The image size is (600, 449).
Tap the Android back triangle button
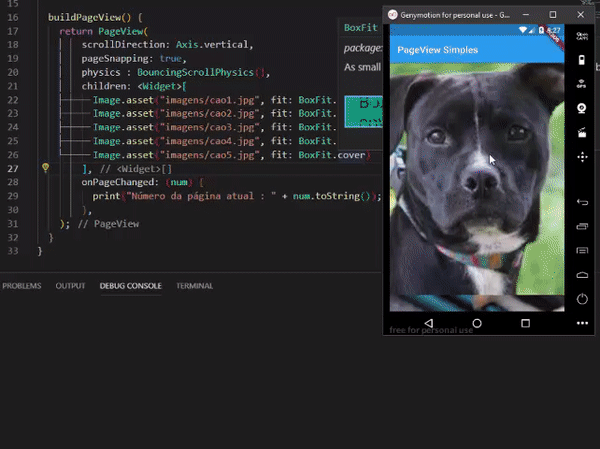coord(428,324)
